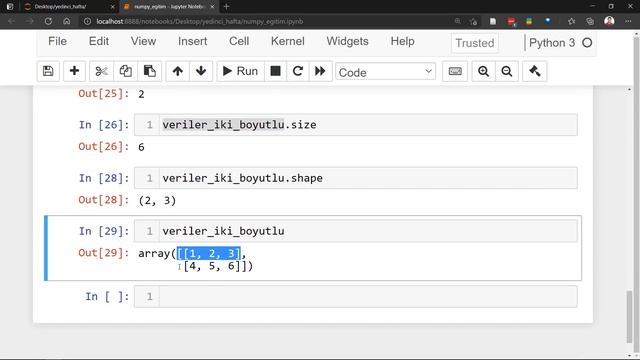Click the Python 3 kernel indicator circle
This screenshot has height=360, width=640.
587,43
